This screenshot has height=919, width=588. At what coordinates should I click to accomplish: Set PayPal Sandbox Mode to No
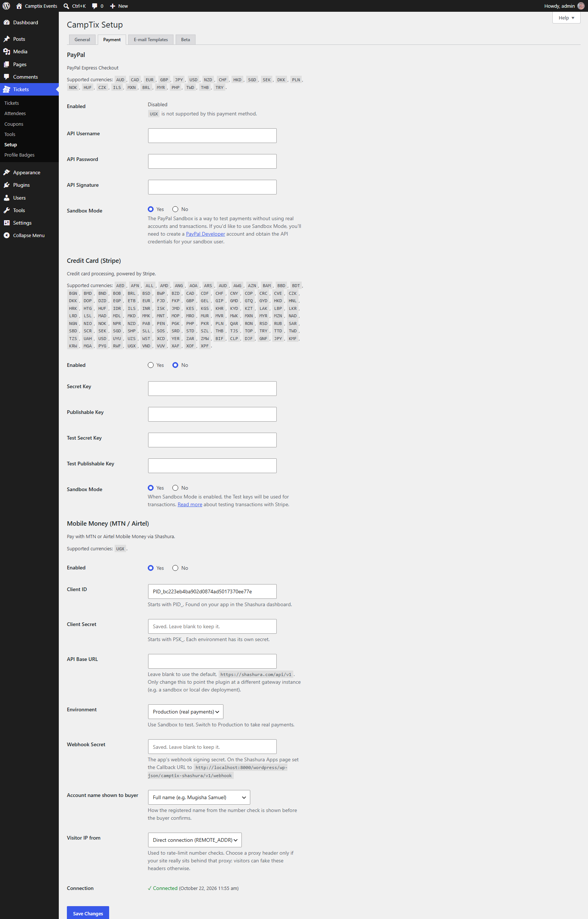175,209
